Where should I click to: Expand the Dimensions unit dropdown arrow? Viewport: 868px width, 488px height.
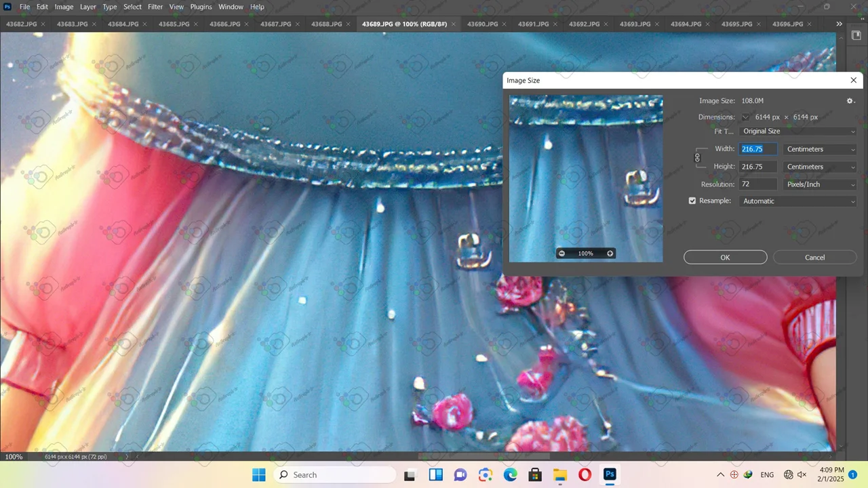click(x=746, y=117)
